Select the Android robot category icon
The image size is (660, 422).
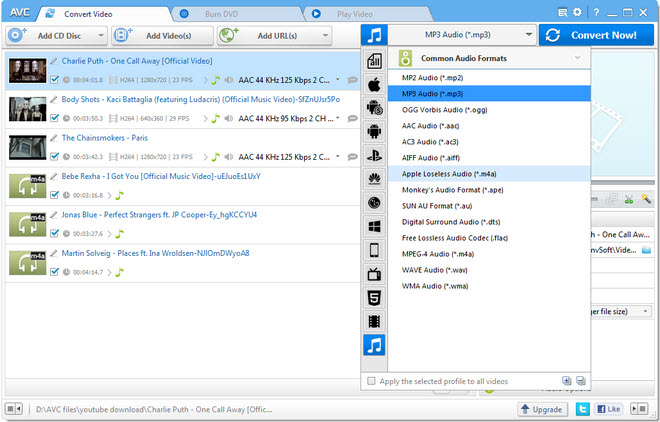pyautogui.click(x=374, y=132)
